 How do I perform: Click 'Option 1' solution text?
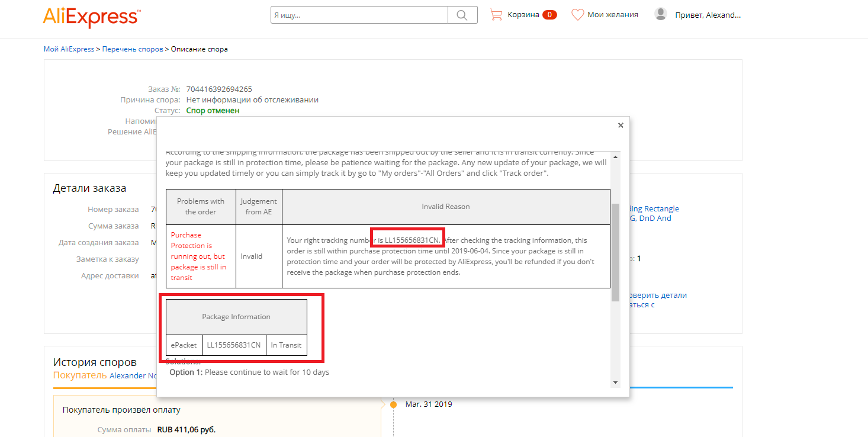click(249, 372)
